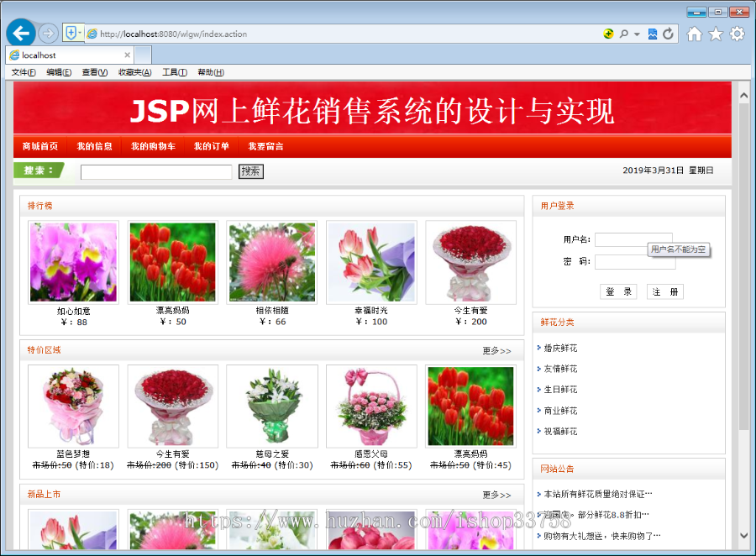
Task: Click the 搜索 search button
Action: (x=250, y=170)
